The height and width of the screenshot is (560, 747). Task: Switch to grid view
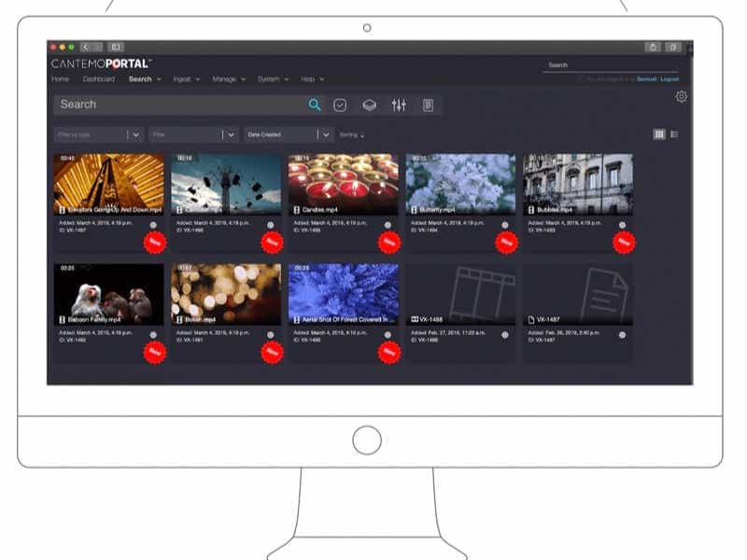[x=659, y=134]
